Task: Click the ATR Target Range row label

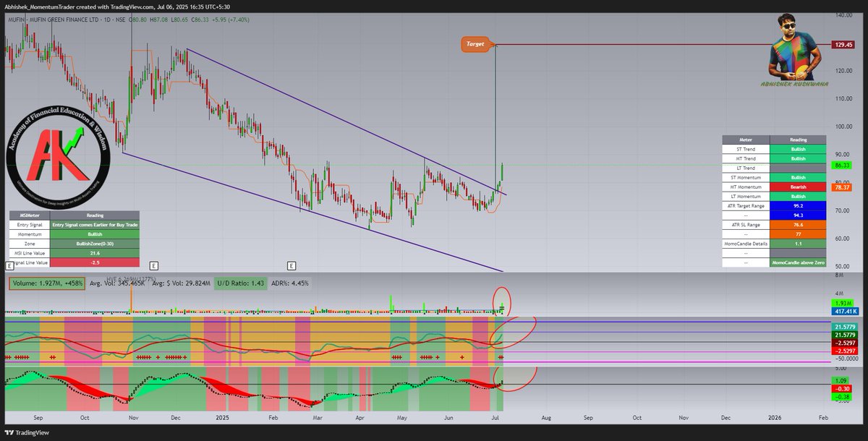Action: coord(745,206)
